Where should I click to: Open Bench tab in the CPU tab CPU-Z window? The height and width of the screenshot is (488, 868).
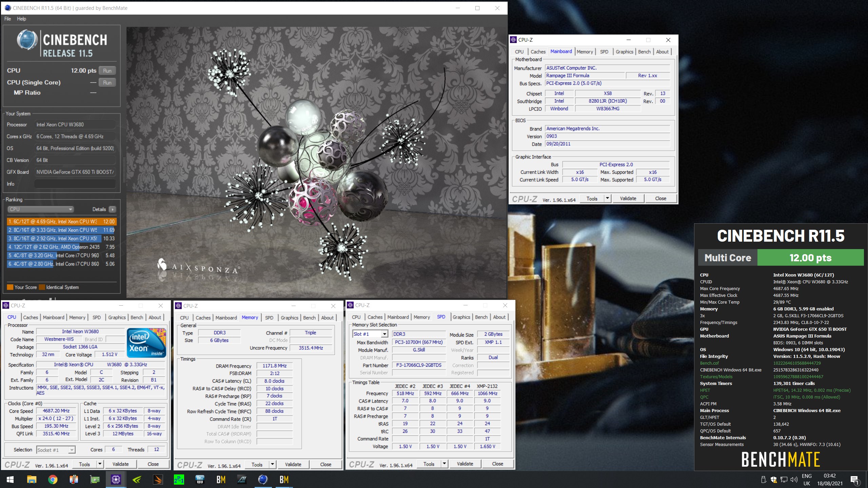coord(137,318)
